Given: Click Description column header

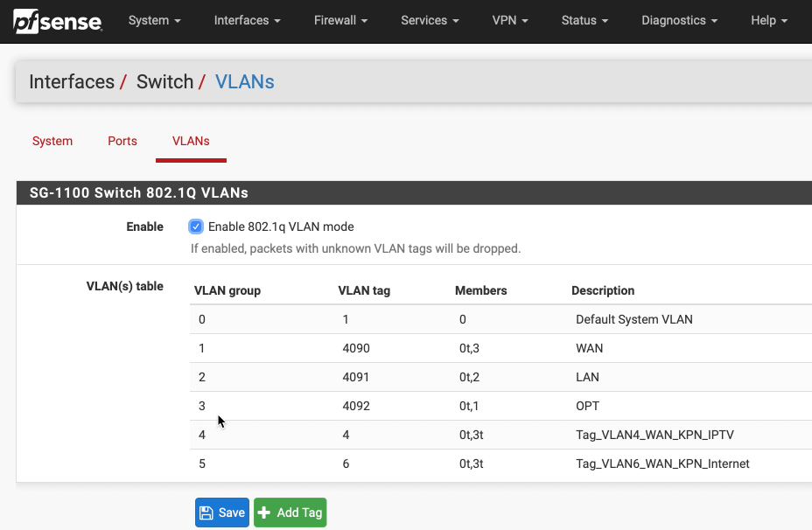Looking at the screenshot, I should 603,291.
